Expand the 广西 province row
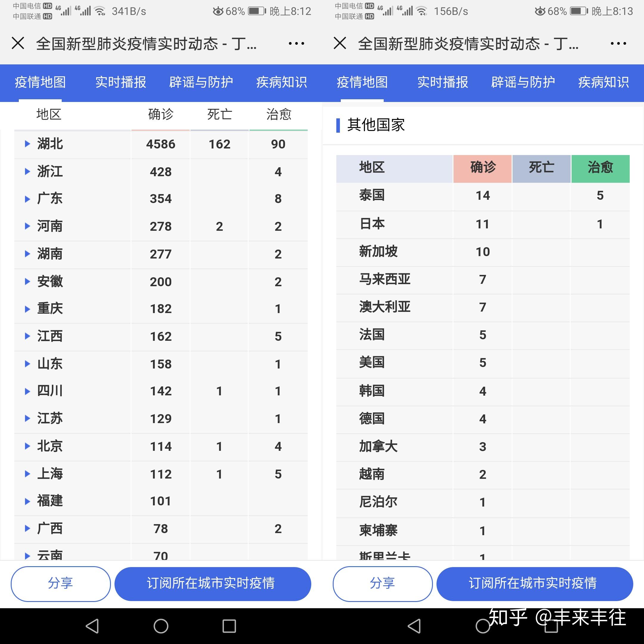The height and width of the screenshot is (644, 644). point(27,529)
